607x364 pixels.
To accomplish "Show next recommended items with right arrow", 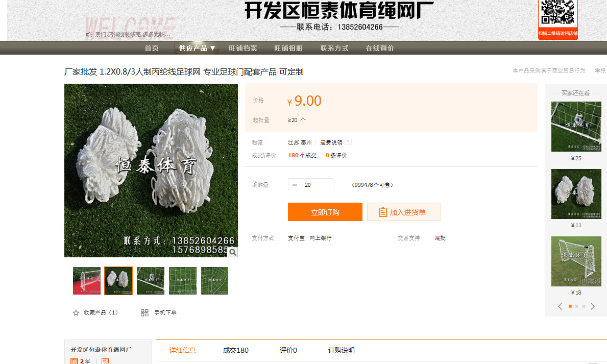I will click(593, 306).
